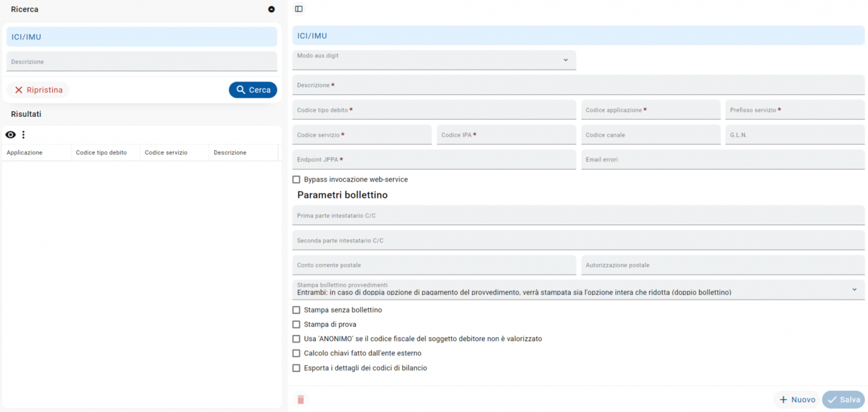868x412 pixels.
Task: Sort by the Applicazione column header
Action: click(24, 153)
